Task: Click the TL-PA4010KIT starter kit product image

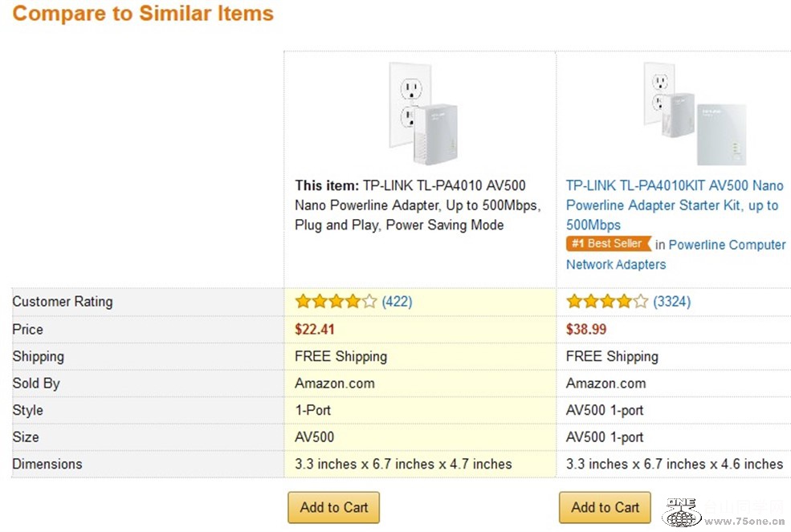Action: click(695, 113)
